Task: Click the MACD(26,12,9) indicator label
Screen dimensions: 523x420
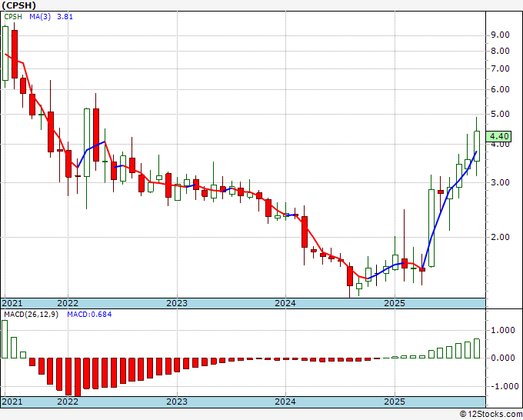Action: tap(31, 315)
